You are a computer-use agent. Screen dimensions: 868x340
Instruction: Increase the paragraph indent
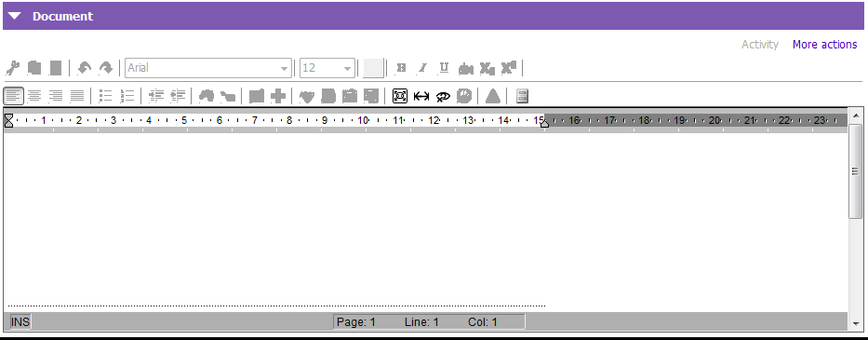(x=177, y=96)
